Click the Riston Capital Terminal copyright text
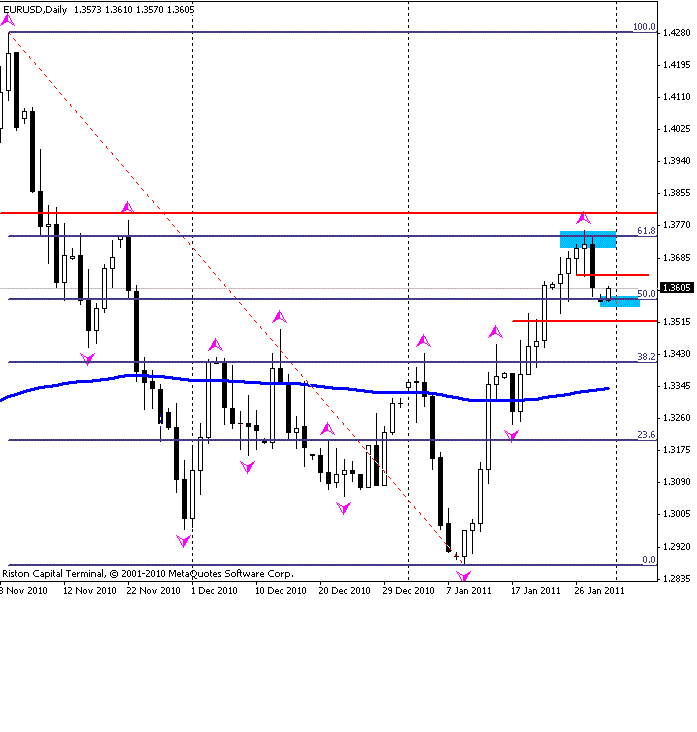The width and height of the screenshot is (697, 732). coord(148,574)
